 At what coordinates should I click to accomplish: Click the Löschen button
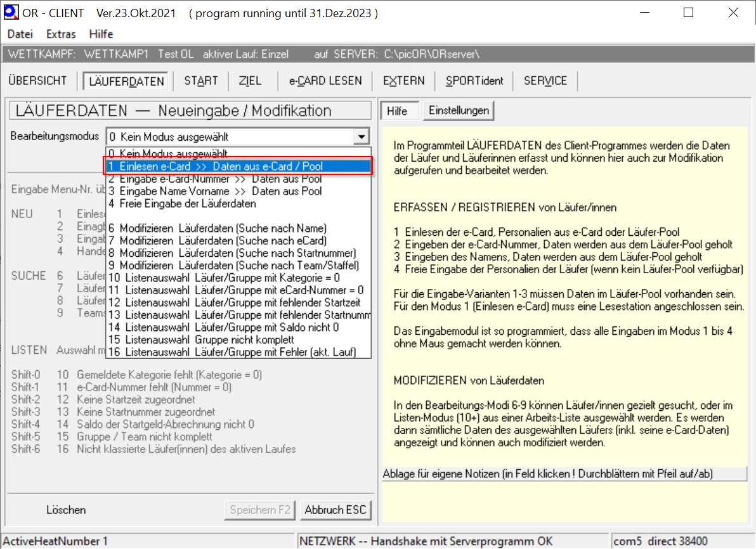click(x=66, y=510)
